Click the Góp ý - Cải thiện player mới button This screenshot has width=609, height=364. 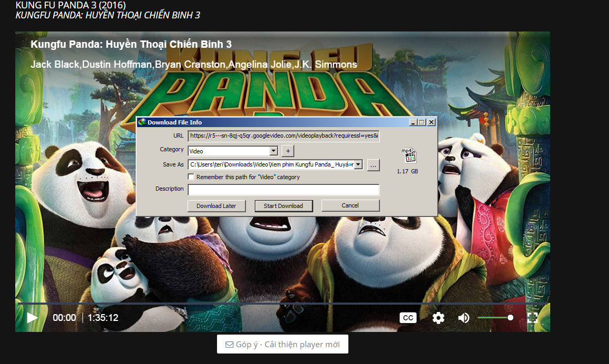pyautogui.click(x=283, y=344)
